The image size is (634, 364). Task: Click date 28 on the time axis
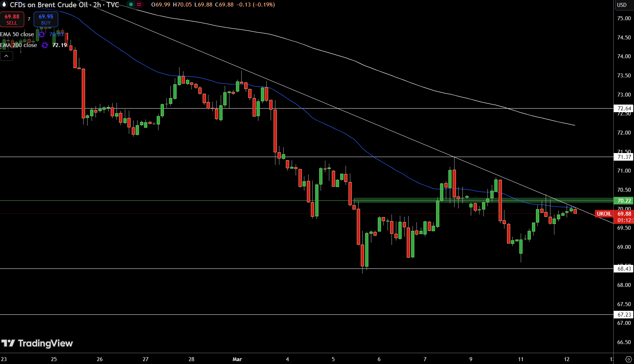point(191,359)
